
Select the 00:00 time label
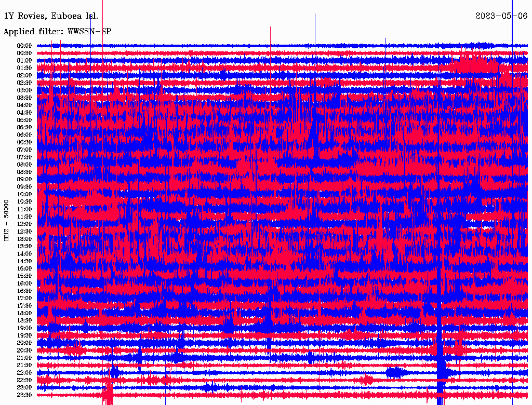point(24,46)
